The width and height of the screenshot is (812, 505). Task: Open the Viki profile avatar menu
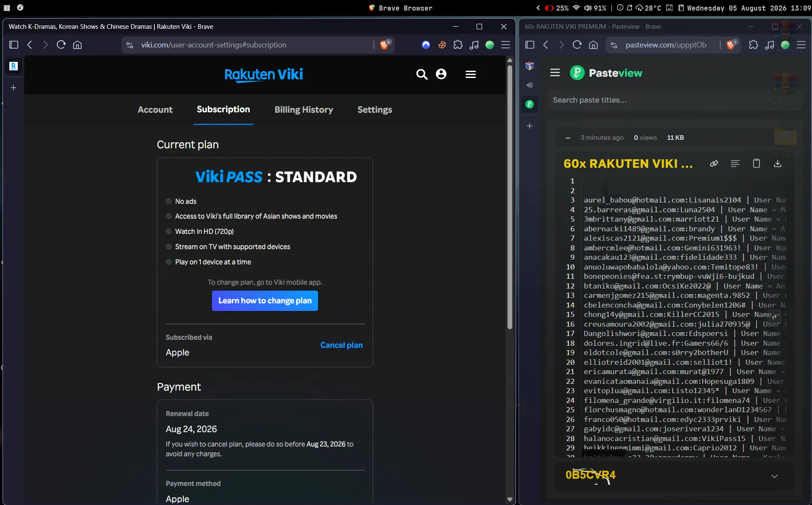pos(441,74)
